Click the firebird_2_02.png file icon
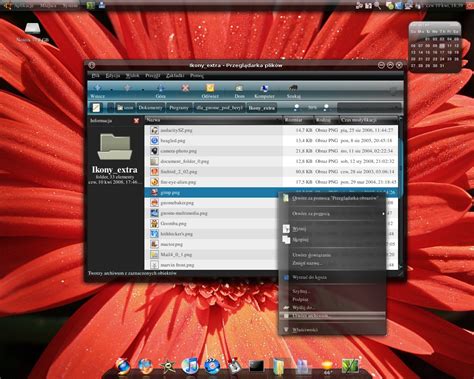Viewport: 474px width, 379px height. point(154,172)
